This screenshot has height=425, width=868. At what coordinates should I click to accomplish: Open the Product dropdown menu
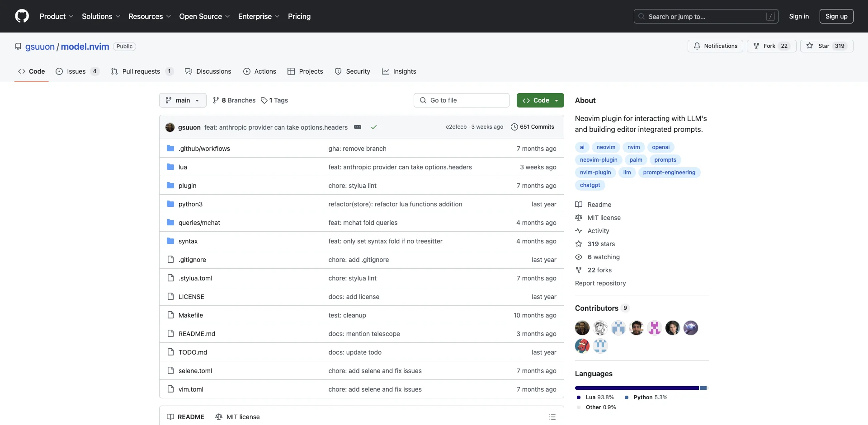(x=57, y=16)
